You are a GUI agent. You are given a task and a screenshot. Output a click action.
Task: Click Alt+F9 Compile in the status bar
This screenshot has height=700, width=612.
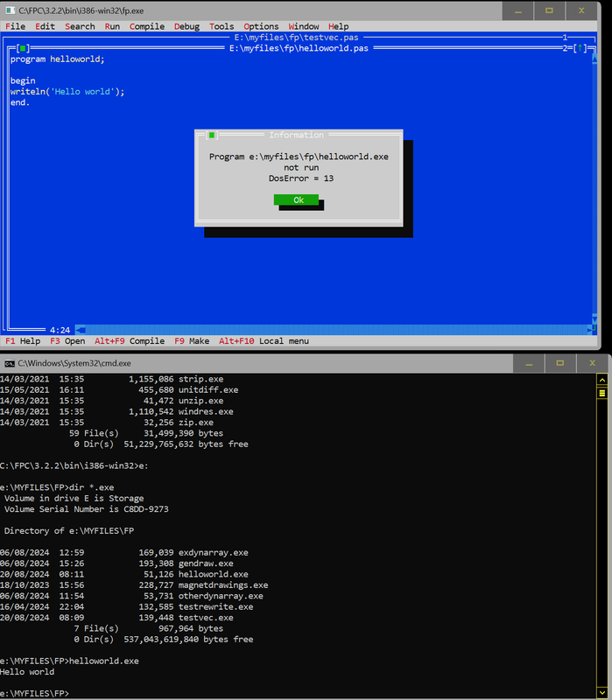[x=130, y=341]
